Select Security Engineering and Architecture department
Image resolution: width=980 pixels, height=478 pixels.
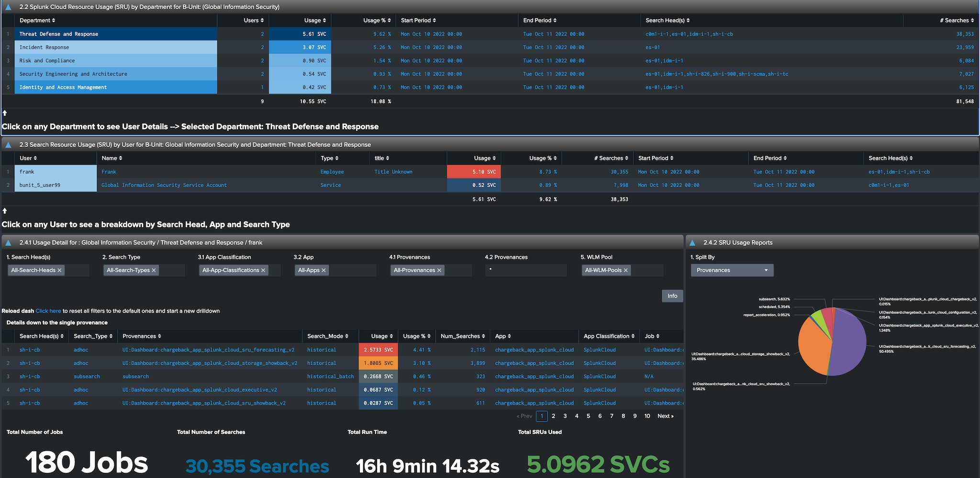point(116,74)
